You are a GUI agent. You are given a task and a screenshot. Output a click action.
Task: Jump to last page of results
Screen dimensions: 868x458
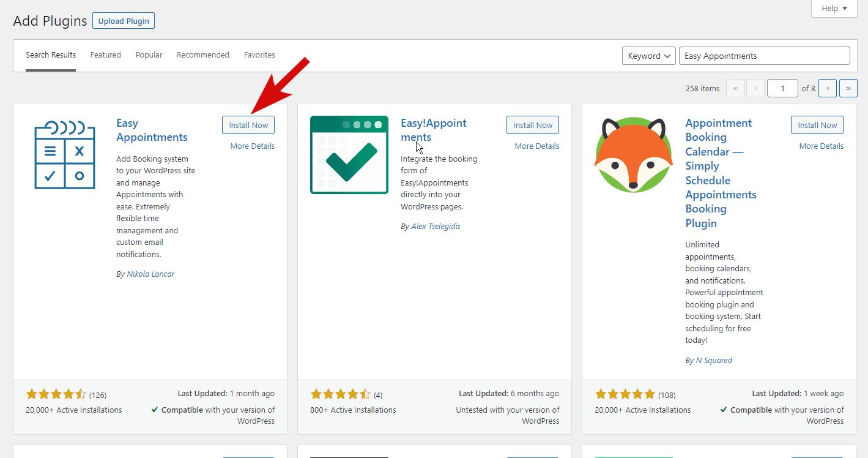848,88
